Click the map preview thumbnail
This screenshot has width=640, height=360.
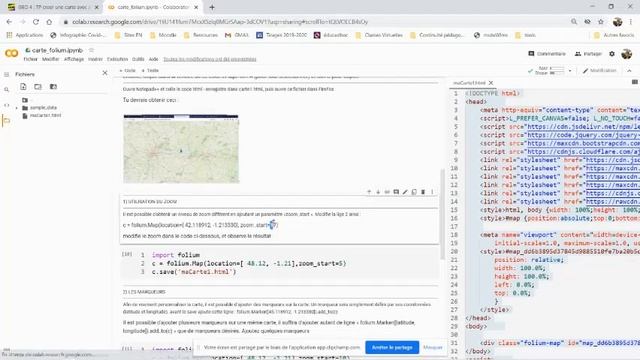click(181, 149)
